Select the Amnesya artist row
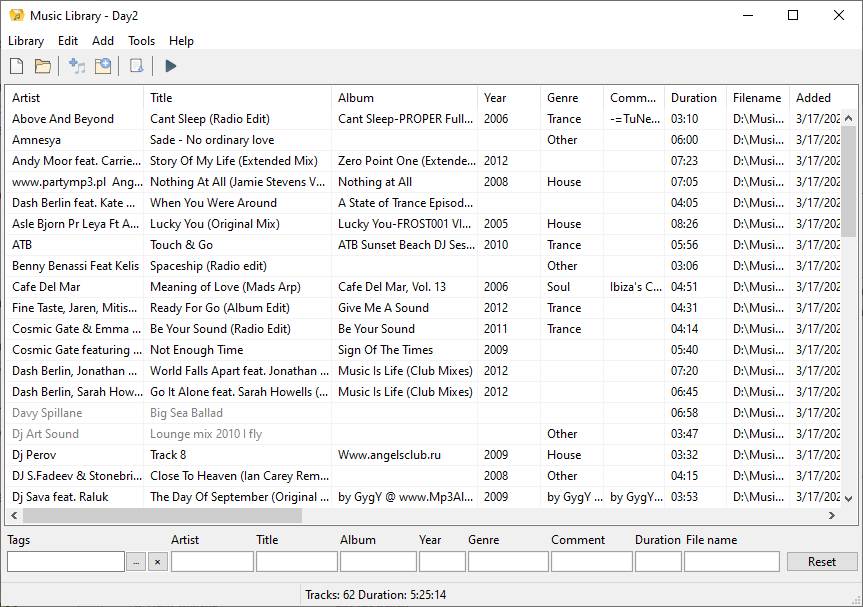 tap(423, 140)
